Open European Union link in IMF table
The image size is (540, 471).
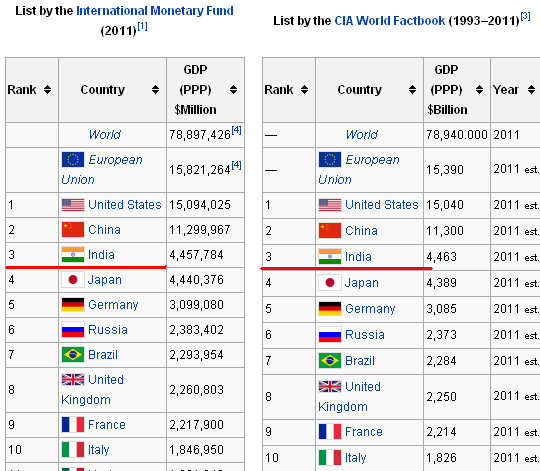(102, 170)
